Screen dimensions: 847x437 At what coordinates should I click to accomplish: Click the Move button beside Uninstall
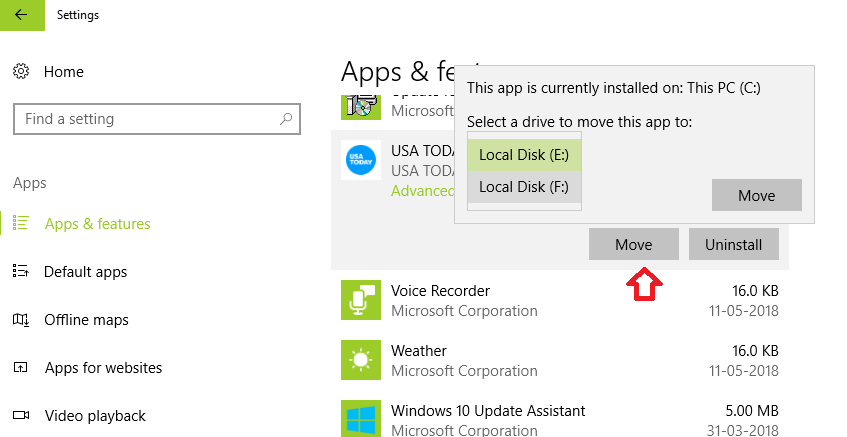tap(634, 244)
